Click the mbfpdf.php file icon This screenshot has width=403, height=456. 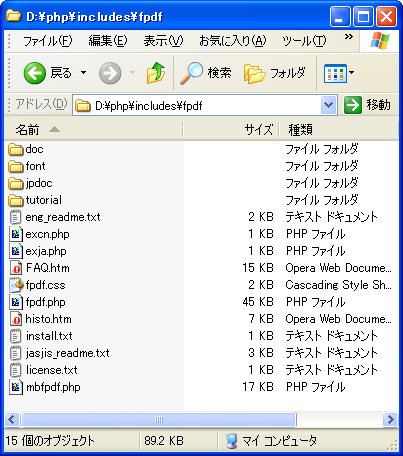[16, 387]
